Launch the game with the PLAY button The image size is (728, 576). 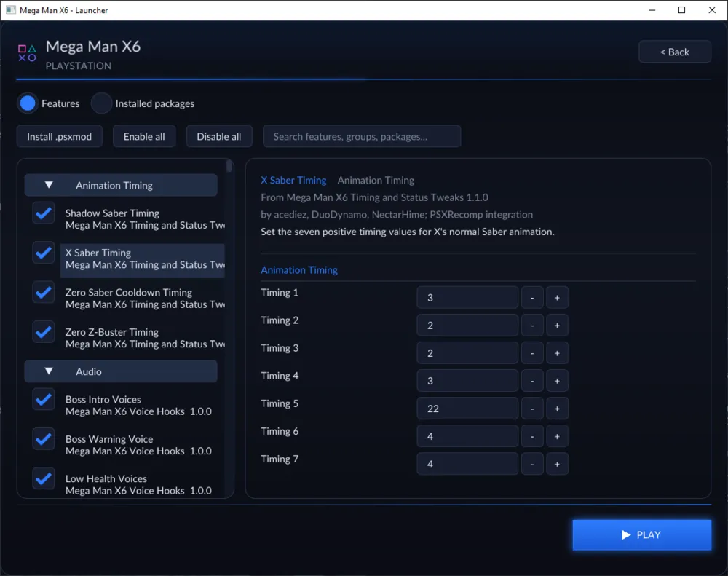[641, 534]
